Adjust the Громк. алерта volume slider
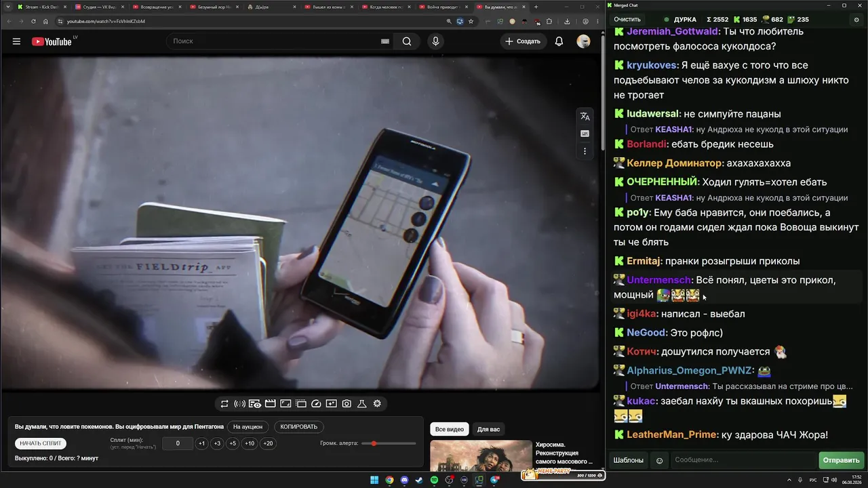Viewport: 868px width, 488px height. [x=389, y=443]
